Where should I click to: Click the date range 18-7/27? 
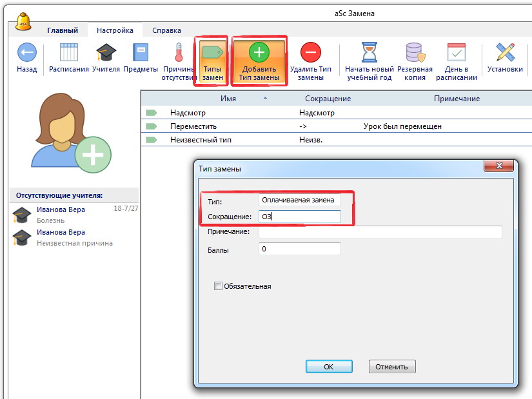tap(126, 208)
